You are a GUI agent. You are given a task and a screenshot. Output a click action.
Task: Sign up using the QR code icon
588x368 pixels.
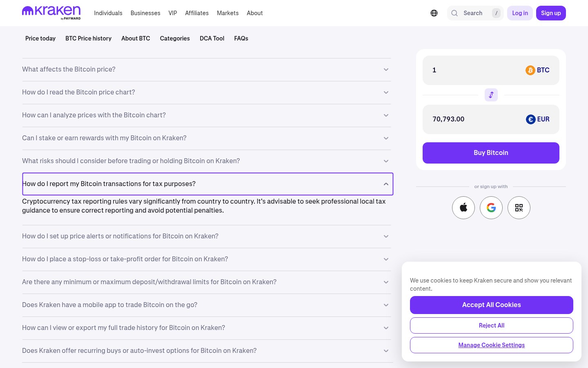(519, 208)
